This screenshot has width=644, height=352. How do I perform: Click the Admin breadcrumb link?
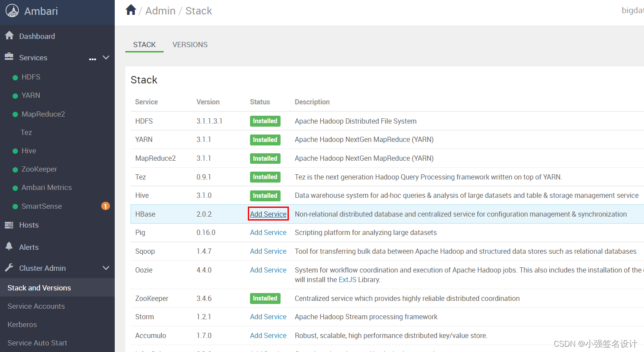click(x=160, y=10)
